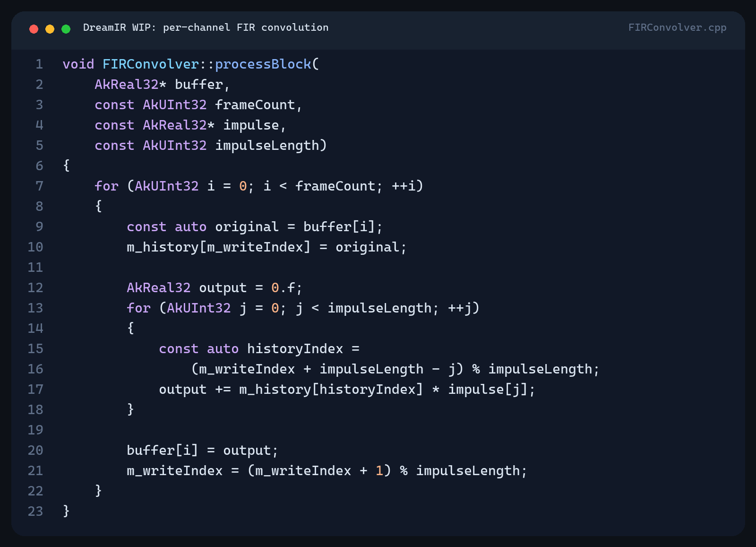756x547 pixels.
Task: Click '(m_writeIndex + impulseLength - j)' expression on line 16
Action: 327,369
